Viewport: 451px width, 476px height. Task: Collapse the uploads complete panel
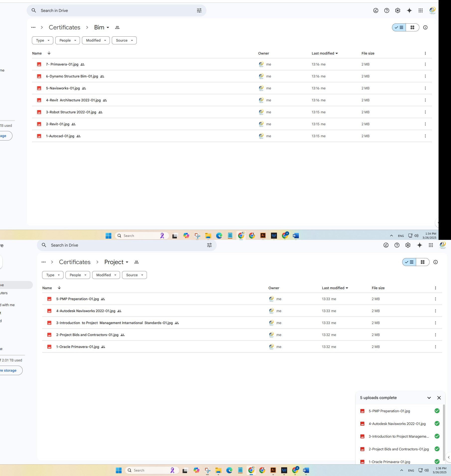click(x=429, y=398)
